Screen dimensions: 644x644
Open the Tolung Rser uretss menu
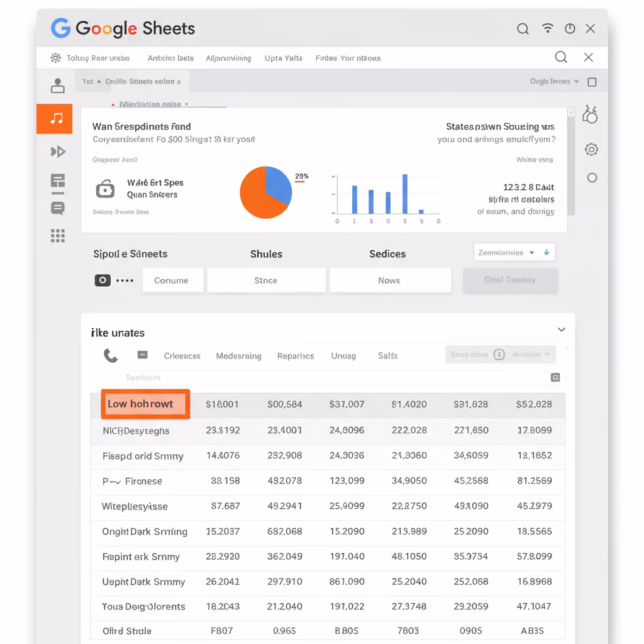tap(98, 58)
